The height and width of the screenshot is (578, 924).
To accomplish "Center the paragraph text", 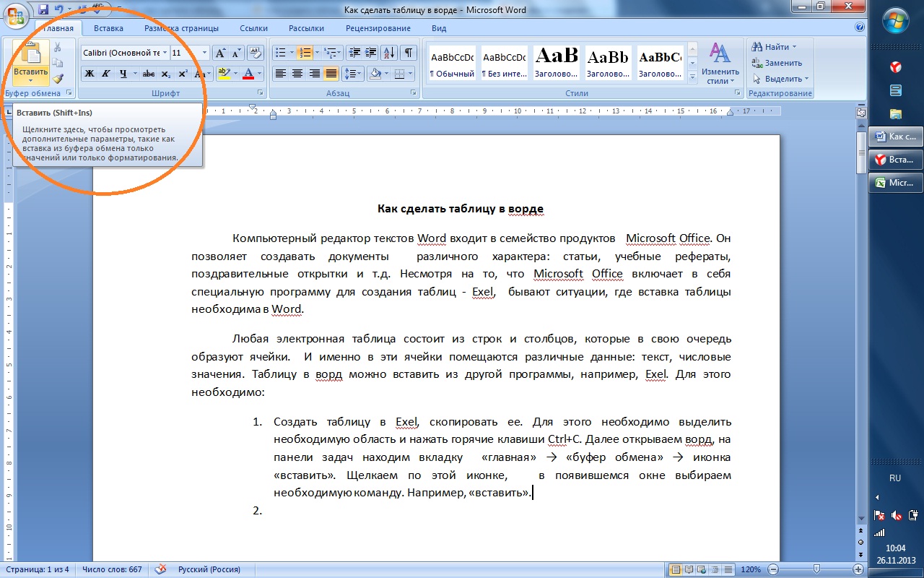I will point(297,74).
